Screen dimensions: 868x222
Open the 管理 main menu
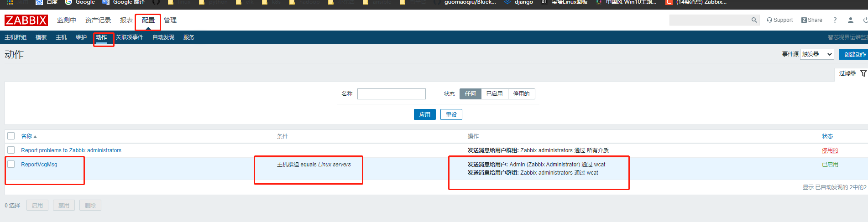(170, 20)
